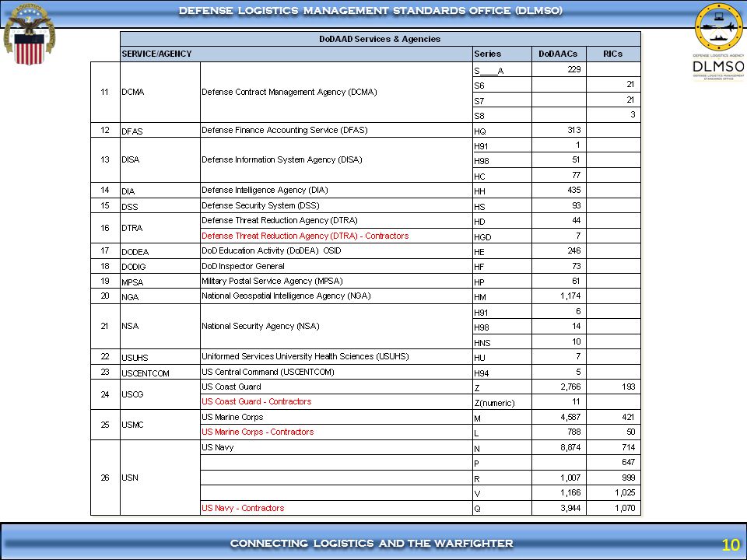Click the 246 DoDAACs value
This screenshot has height=560, width=747.
pyautogui.click(x=574, y=250)
